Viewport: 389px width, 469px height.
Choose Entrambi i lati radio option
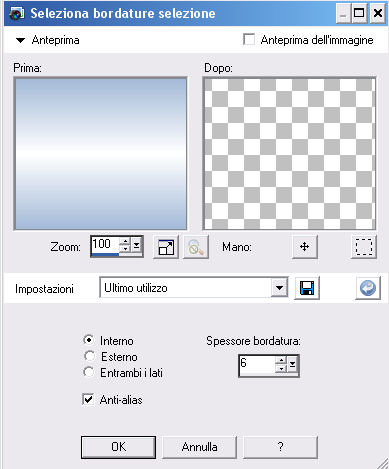(x=89, y=372)
